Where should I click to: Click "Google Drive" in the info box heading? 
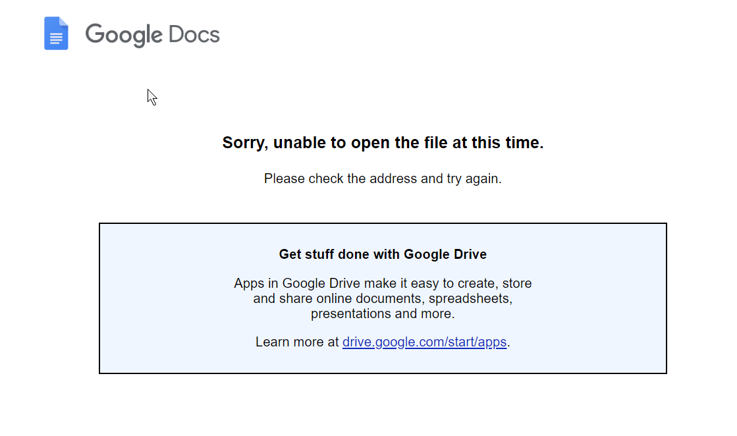pyautogui.click(x=443, y=254)
